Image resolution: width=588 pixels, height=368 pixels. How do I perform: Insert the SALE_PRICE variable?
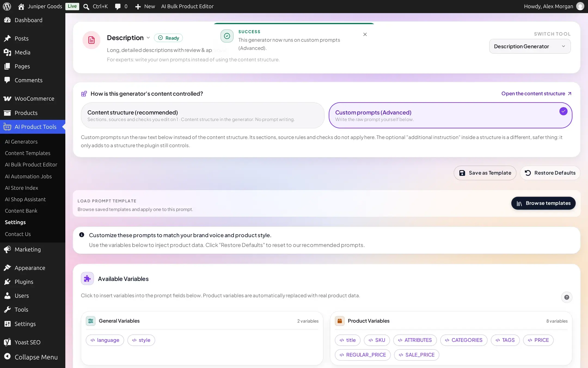click(x=416, y=355)
